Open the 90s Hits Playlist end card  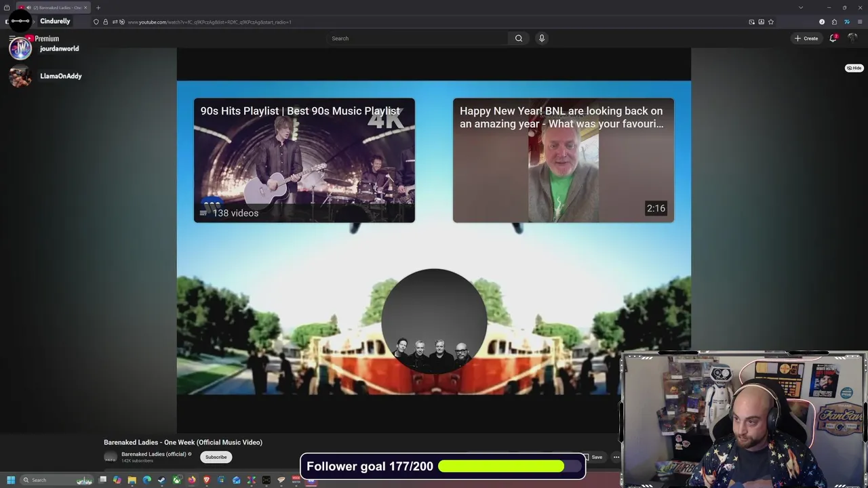[x=304, y=161]
